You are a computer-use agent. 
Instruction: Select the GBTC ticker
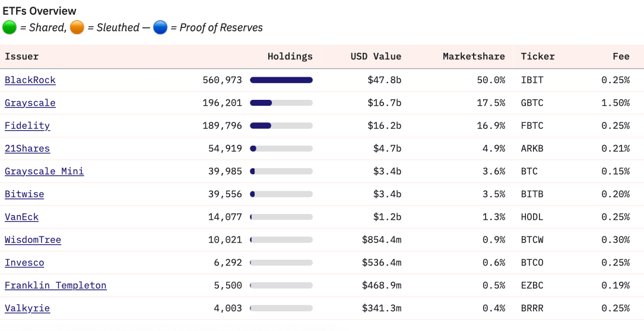532,103
